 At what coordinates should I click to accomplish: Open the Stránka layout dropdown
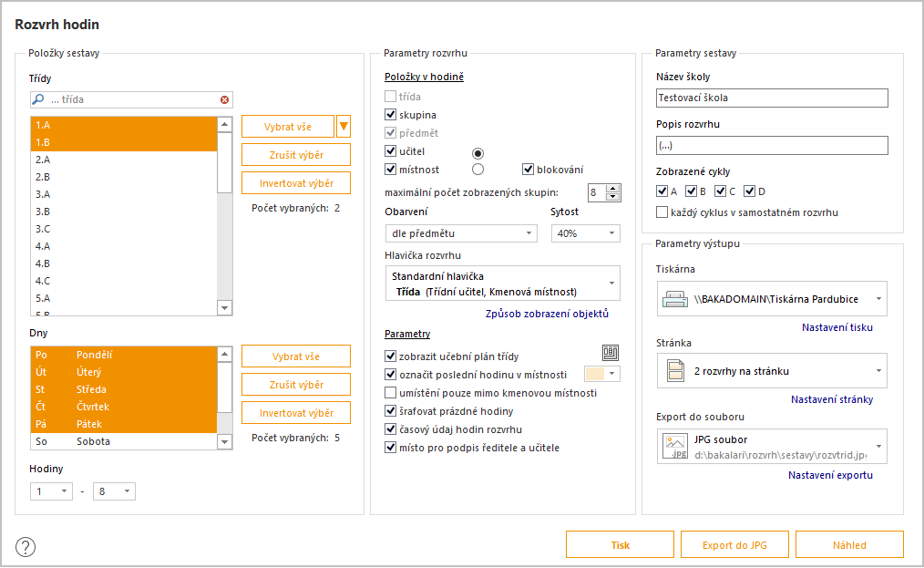point(772,371)
